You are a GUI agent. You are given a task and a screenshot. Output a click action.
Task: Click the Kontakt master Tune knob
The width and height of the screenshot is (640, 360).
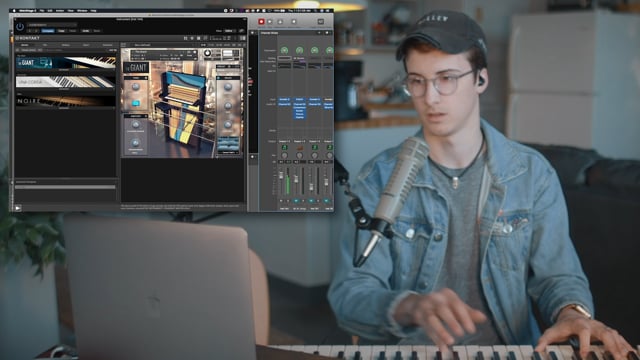point(207,53)
